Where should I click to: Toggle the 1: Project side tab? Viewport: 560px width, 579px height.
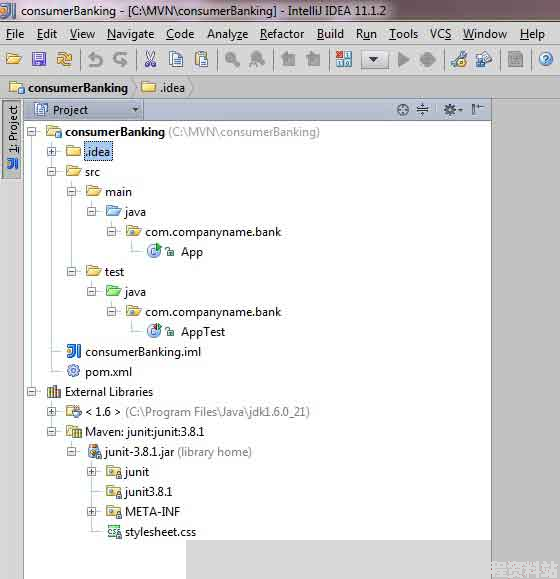13,138
